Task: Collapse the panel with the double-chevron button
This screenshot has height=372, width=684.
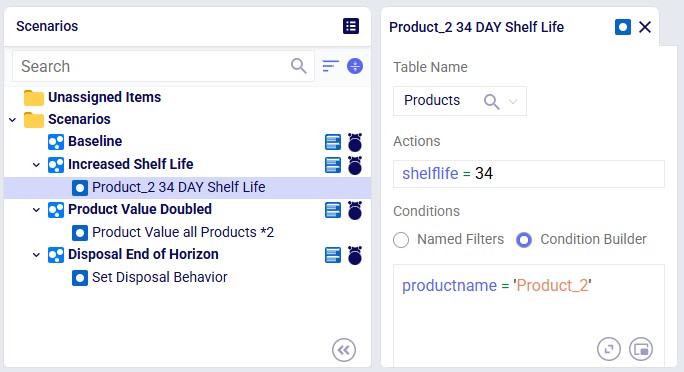Action: 344,350
